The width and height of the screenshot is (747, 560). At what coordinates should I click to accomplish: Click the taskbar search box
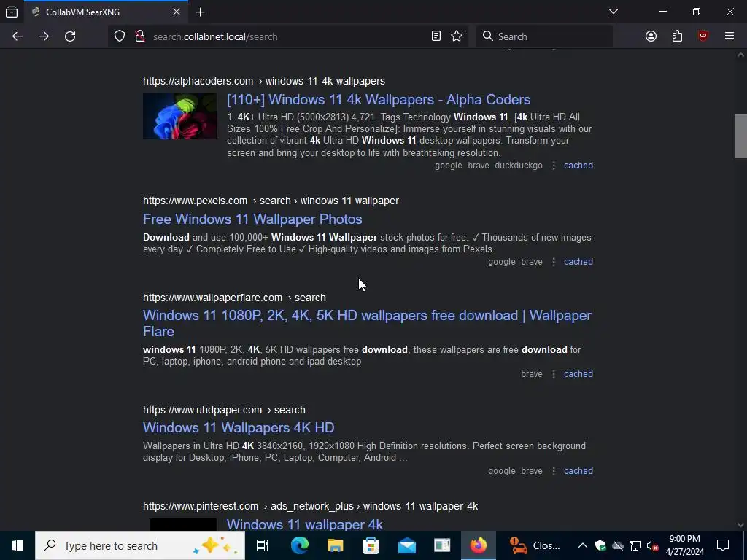click(140, 545)
